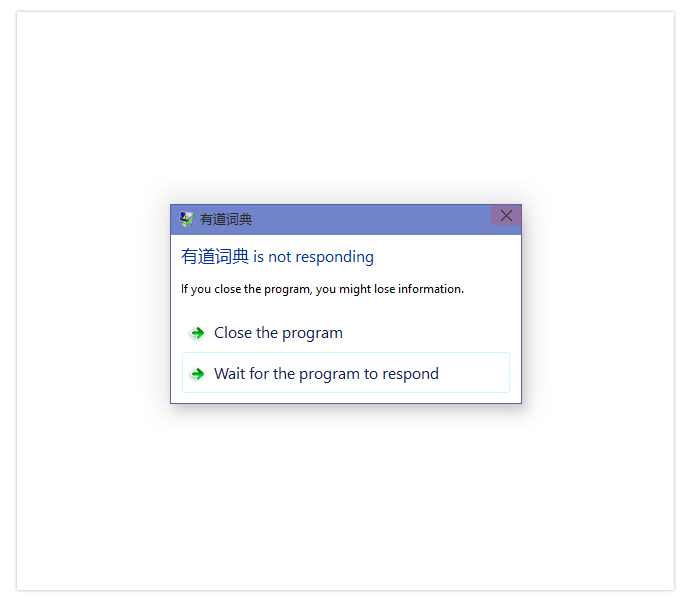Click green arrow beside Close the program
693x614 pixels.
[197, 333]
